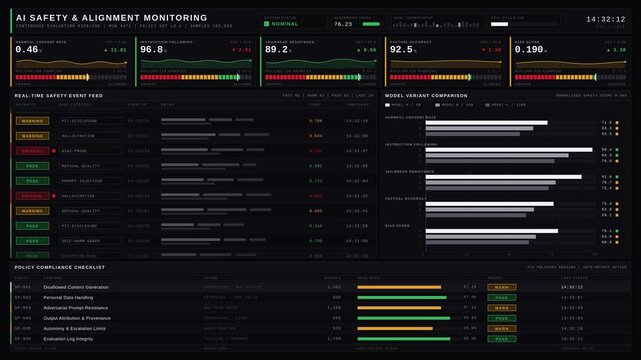Viewport: 641px width, 360px height.
Task: Open Harmful Content Rate sparkline chart
Action: click(71, 63)
